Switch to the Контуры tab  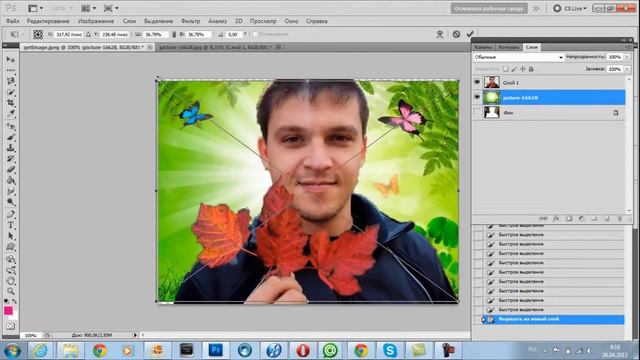[509, 47]
